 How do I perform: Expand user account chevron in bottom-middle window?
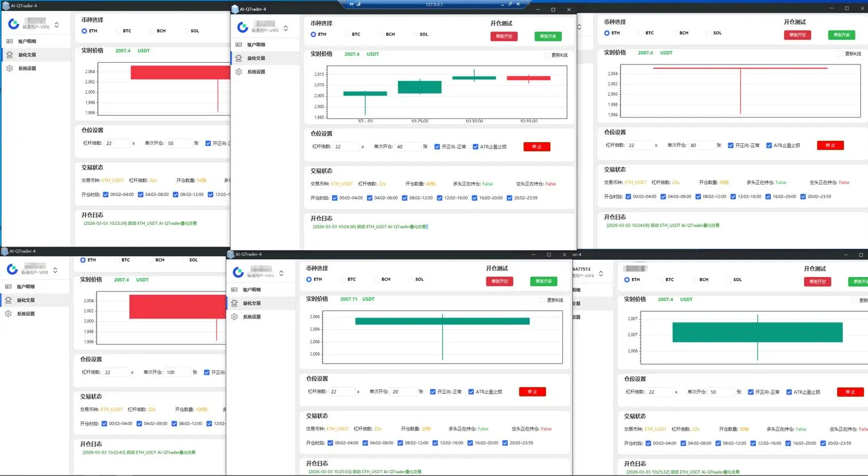(x=281, y=273)
